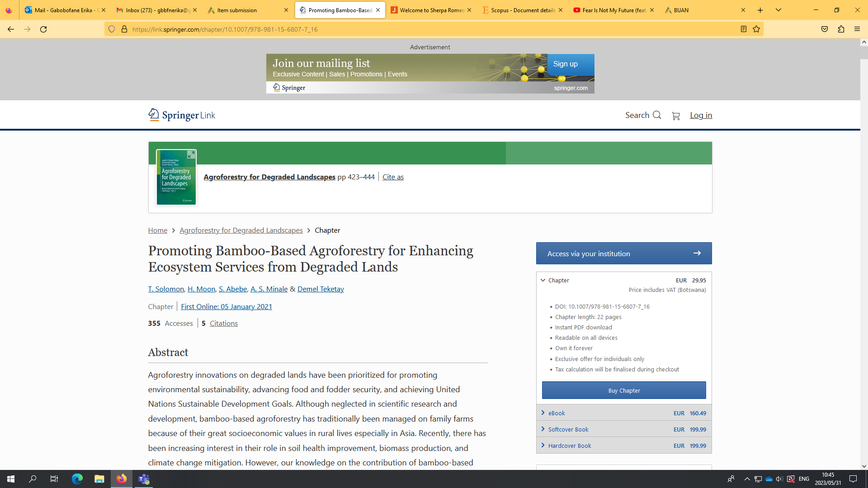Click Access via your institution button
Screen dimensions: 868x488
[x=624, y=253]
